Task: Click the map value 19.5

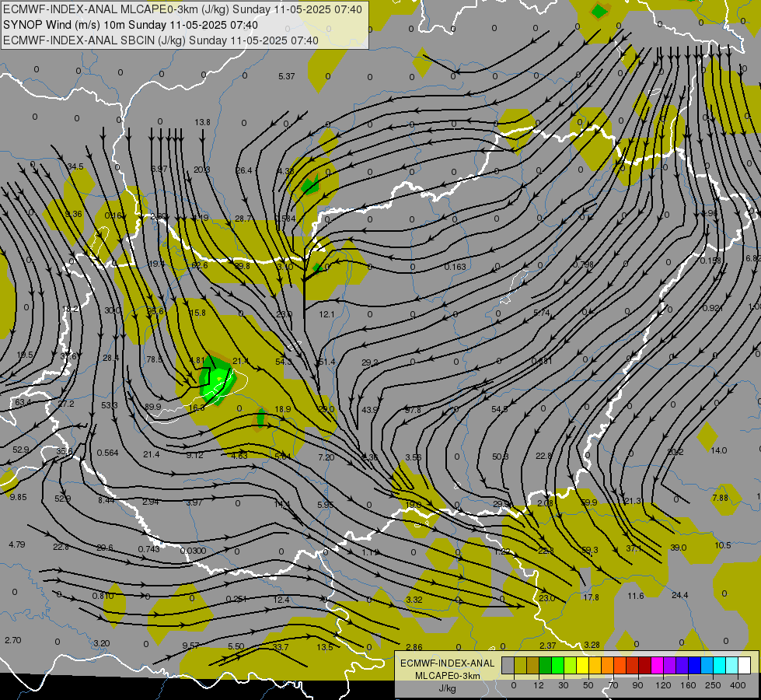Action: [x=25, y=355]
